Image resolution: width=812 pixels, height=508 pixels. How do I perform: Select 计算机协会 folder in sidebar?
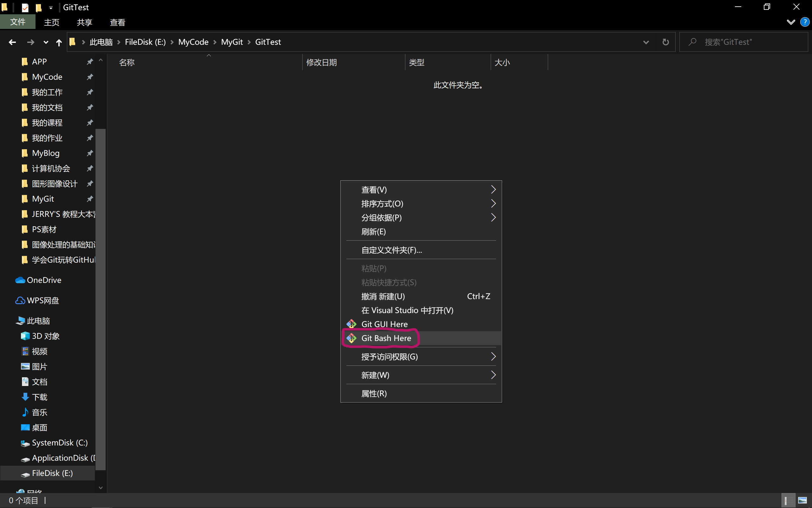coord(51,168)
